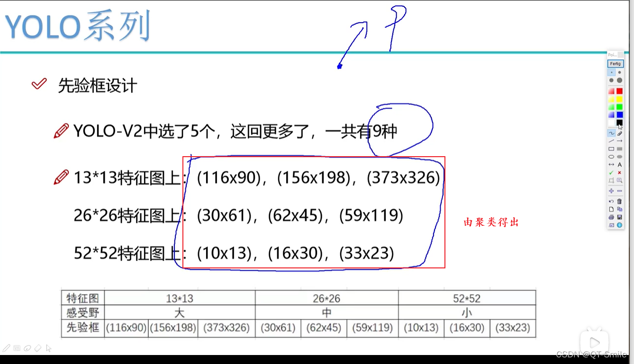Viewport: 634px width, 364px height.
Task: Select the outlined ellipse tool
Action: coord(611,157)
